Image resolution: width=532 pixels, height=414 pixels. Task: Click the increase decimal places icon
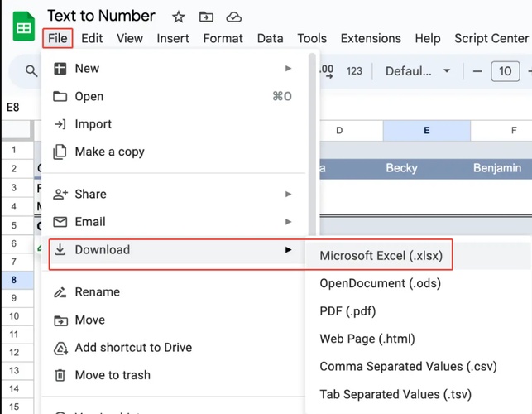[x=327, y=71]
